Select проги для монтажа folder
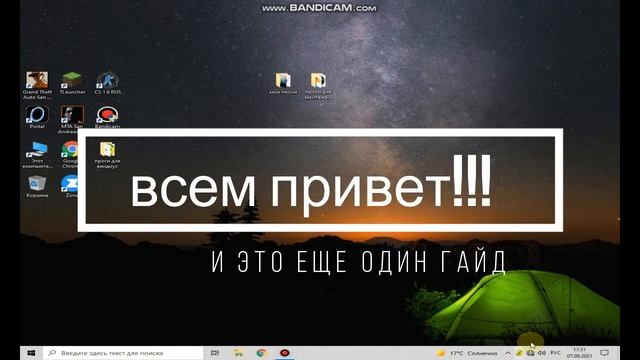 [x=318, y=86]
